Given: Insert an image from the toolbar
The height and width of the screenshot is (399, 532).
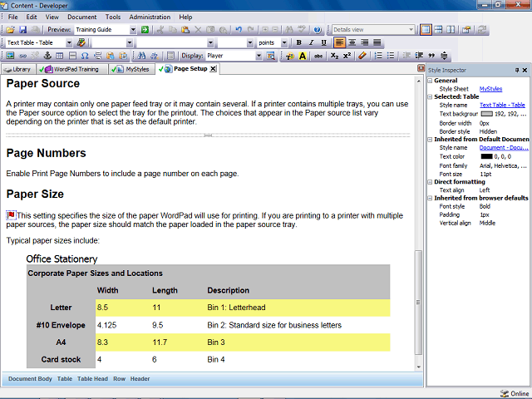Looking at the screenshot, I should pyautogui.click(x=10, y=56).
